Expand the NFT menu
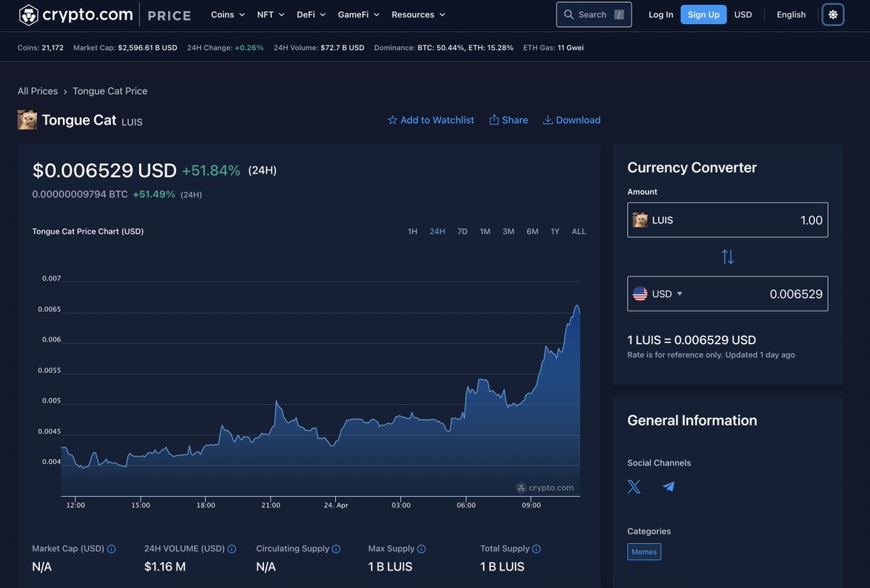This screenshot has height=588, width=870. (270, 15)
